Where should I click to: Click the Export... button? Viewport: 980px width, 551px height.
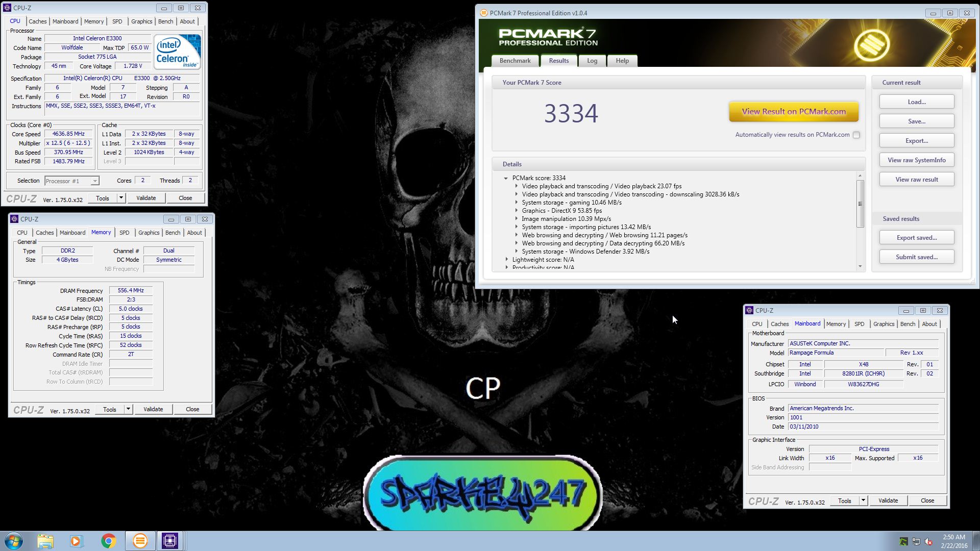pos(917,141)
